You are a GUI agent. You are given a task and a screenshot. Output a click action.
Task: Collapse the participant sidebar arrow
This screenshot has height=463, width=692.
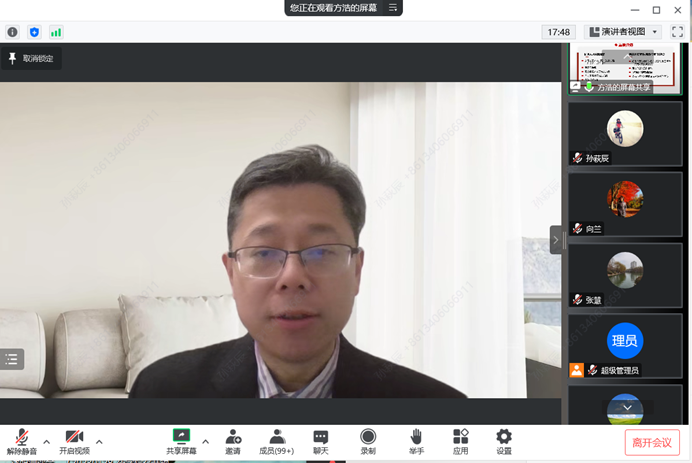556,239
